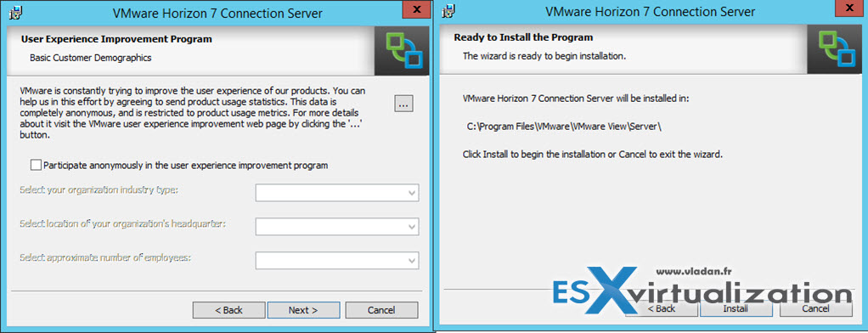Click 'The wizard is ready to begin installation.' text
The width and height of the screenshot is (868, 333).
pos(544,56)
